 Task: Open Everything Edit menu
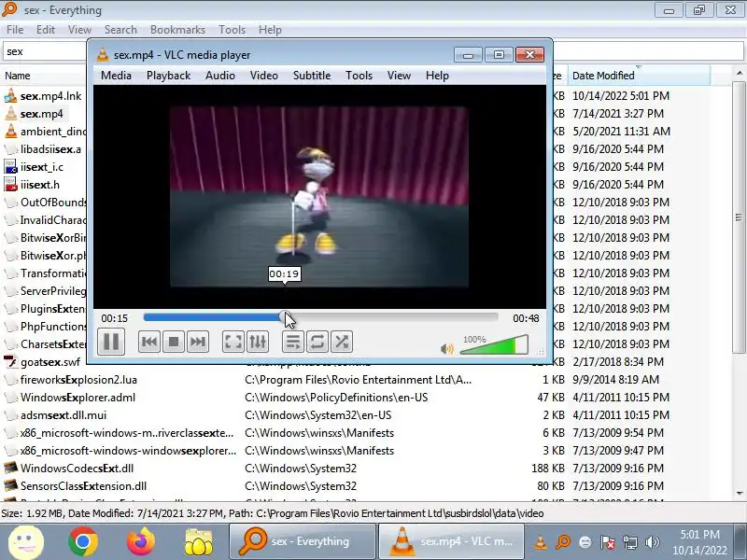(x=46, y=30)
